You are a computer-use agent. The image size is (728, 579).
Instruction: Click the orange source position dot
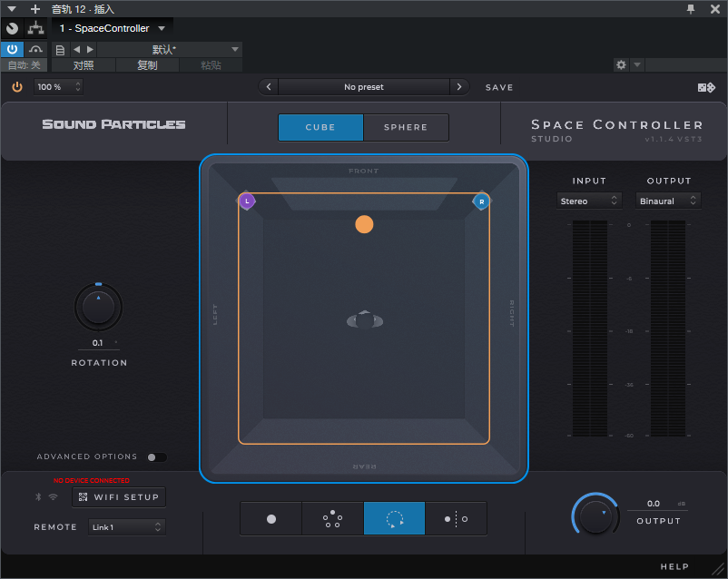coord(364,224)
